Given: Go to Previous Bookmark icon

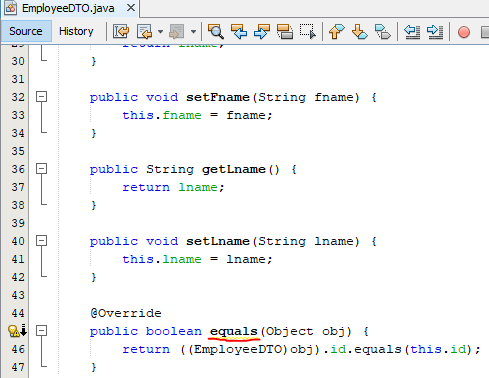Looking at the screenshot, I should coord(337,32).
